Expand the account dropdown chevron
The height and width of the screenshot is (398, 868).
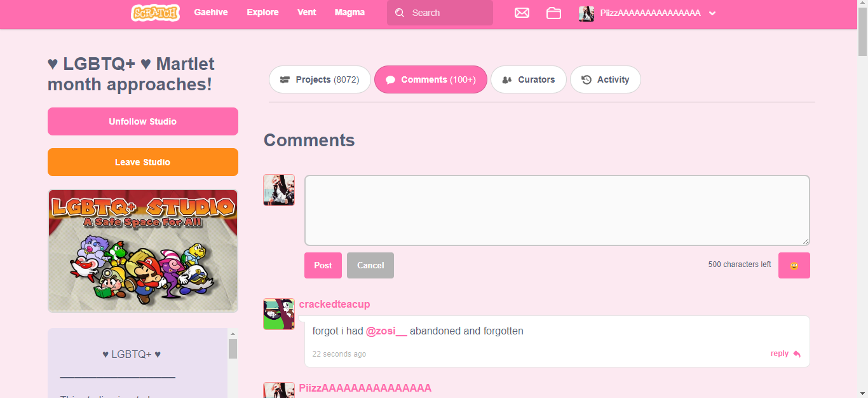(712, 13)
